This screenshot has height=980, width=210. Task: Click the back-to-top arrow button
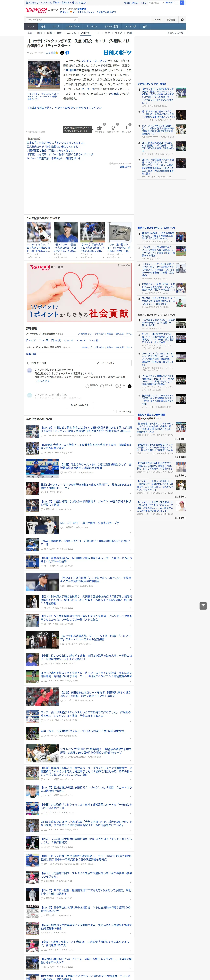pyautogui.click(x=203, y=606)
